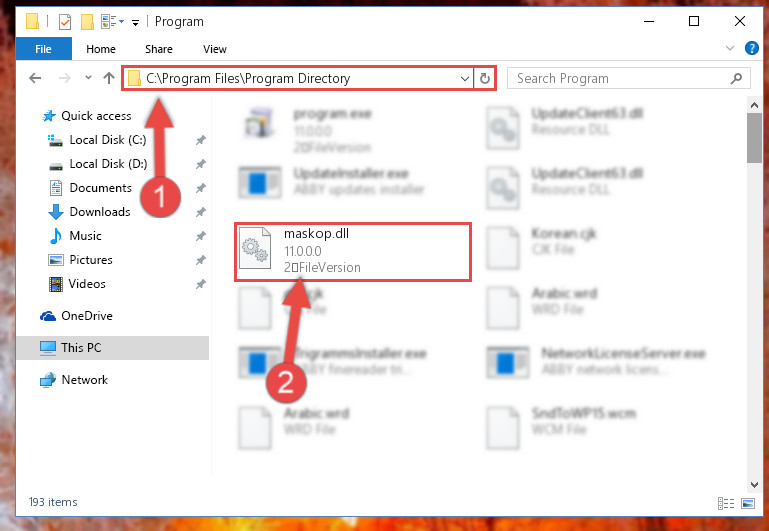Click pin icon beside Music
The height and width of the screenshot is (531, 769).
(201, 236)
